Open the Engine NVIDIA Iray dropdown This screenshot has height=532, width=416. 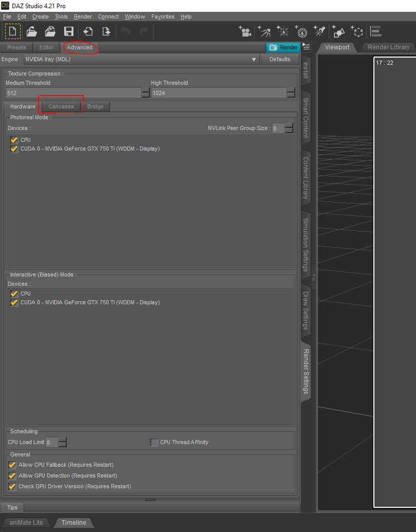click(141, 60)
